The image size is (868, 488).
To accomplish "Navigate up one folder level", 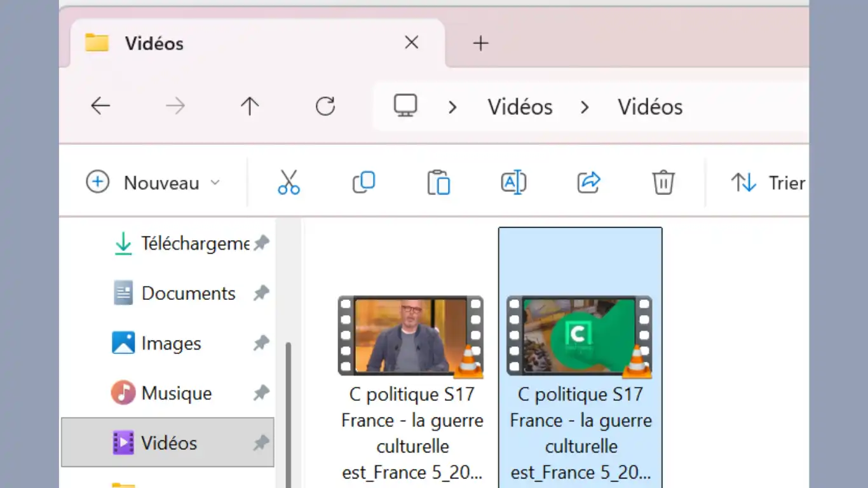I will pos(250,106).
